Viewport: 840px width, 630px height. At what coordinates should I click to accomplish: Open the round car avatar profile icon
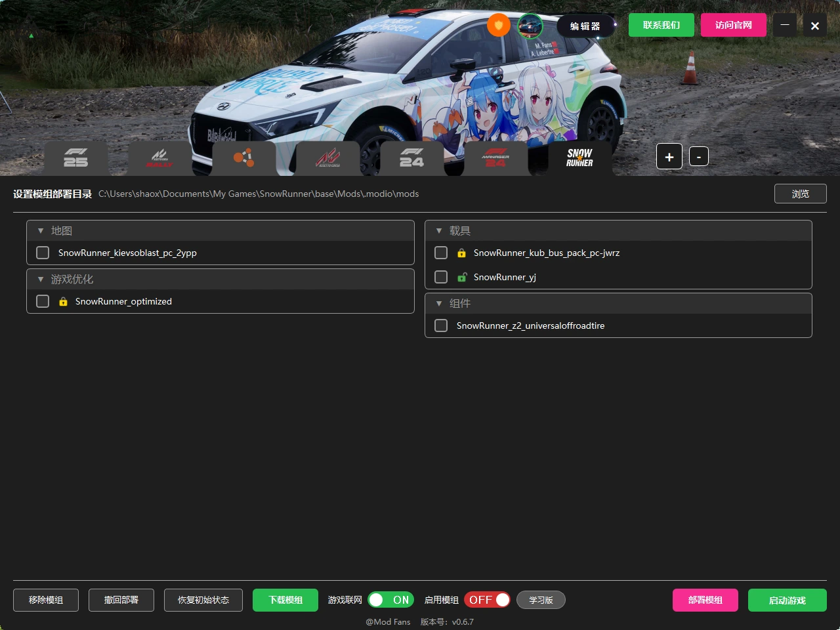pyautogui.click(x=530, y=26)
